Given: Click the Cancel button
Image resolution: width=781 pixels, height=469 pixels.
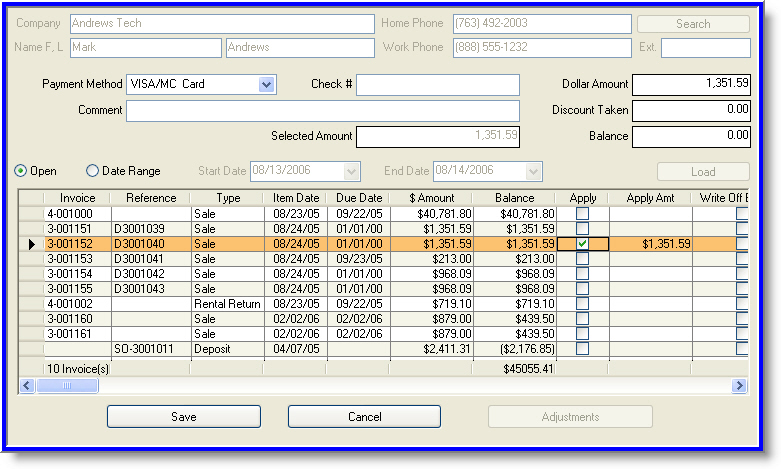Looking at the screenshot, I should point(364,416).
